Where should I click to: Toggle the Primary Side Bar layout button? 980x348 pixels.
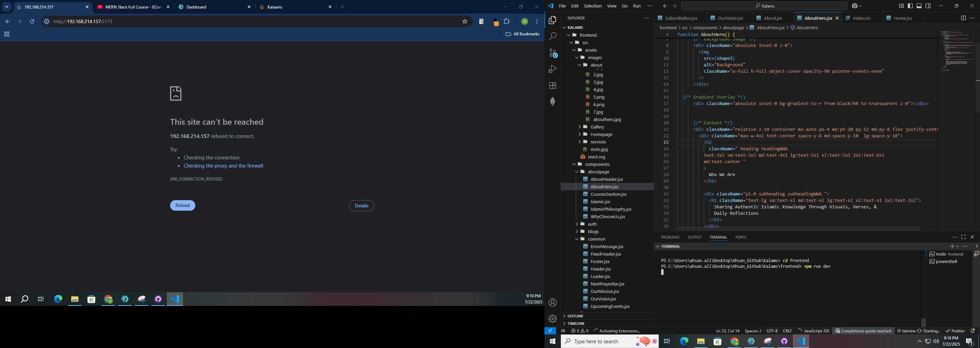click(x=910, y=6)
